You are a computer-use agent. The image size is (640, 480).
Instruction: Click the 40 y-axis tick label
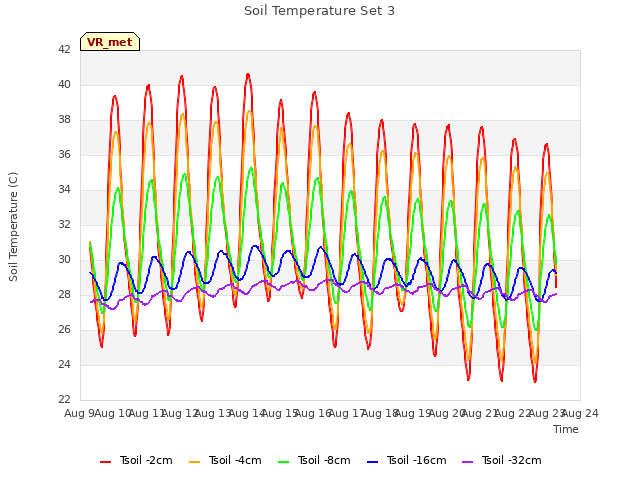(64, 84)
